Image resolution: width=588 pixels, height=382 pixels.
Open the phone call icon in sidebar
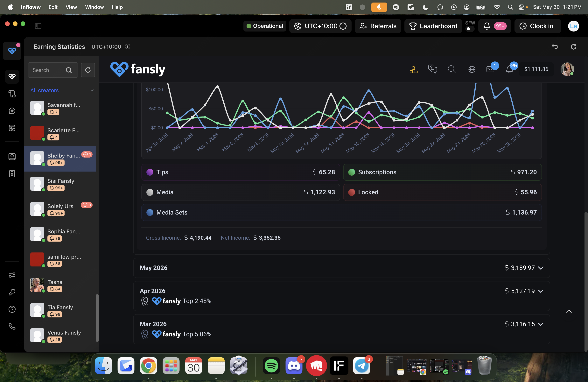[12, 326]
